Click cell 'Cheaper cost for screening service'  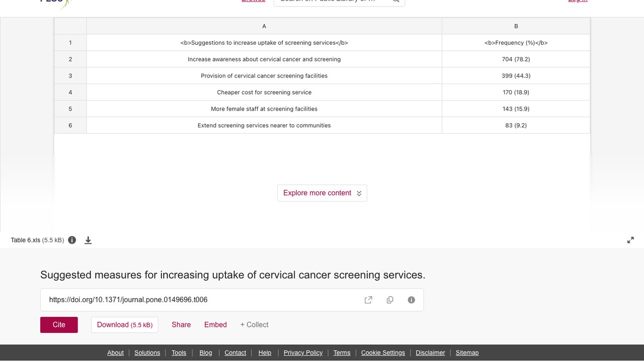264,93
